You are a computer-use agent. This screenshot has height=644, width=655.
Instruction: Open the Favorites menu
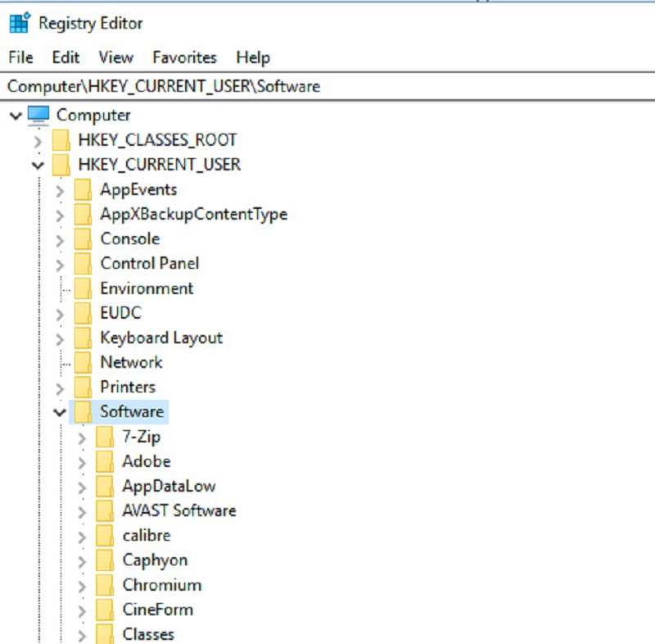coord(185,57)
